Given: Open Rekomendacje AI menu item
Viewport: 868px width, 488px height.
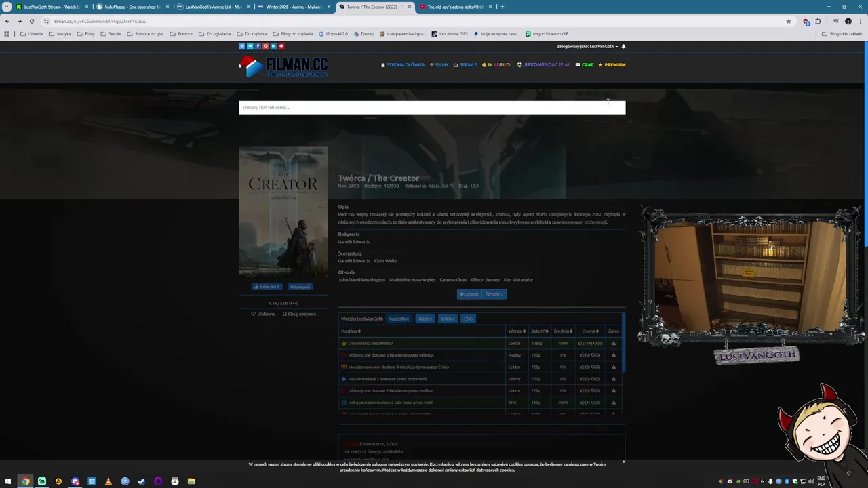Looking at the screenshot, I should point(543,65).
